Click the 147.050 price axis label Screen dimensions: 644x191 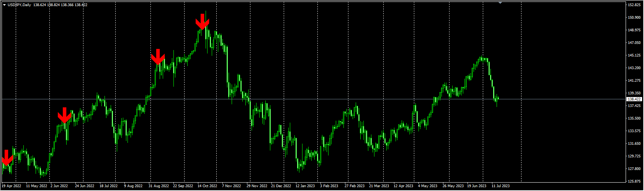[634, 43]
